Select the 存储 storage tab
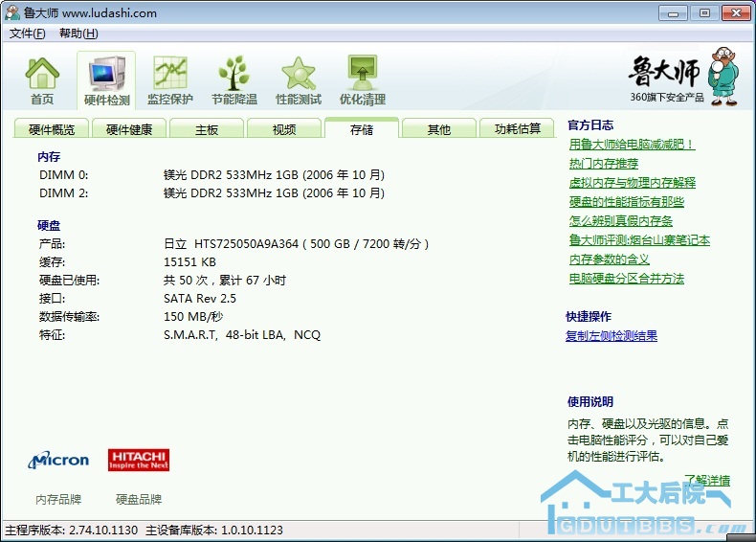 click(x=362, y=129)
